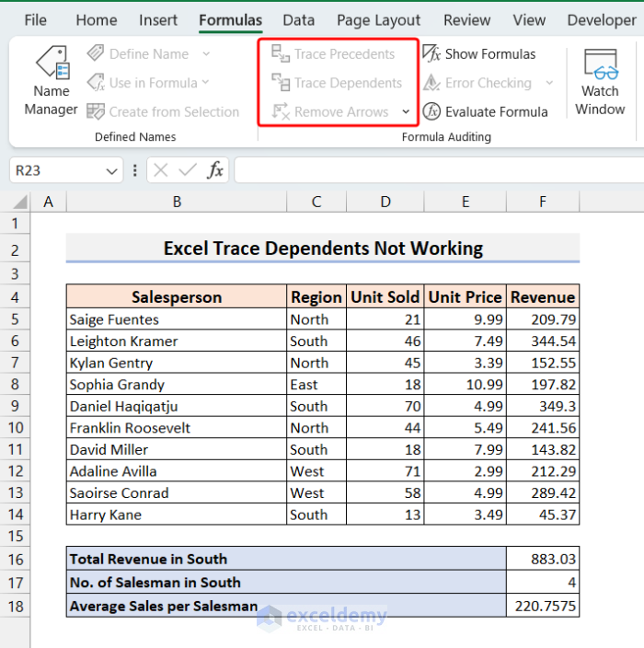This screenshot has height=648, width=644.
Task: Click the title cell 'Excel Trace Dependents Not Working'
Action: [x=323, y=249]
